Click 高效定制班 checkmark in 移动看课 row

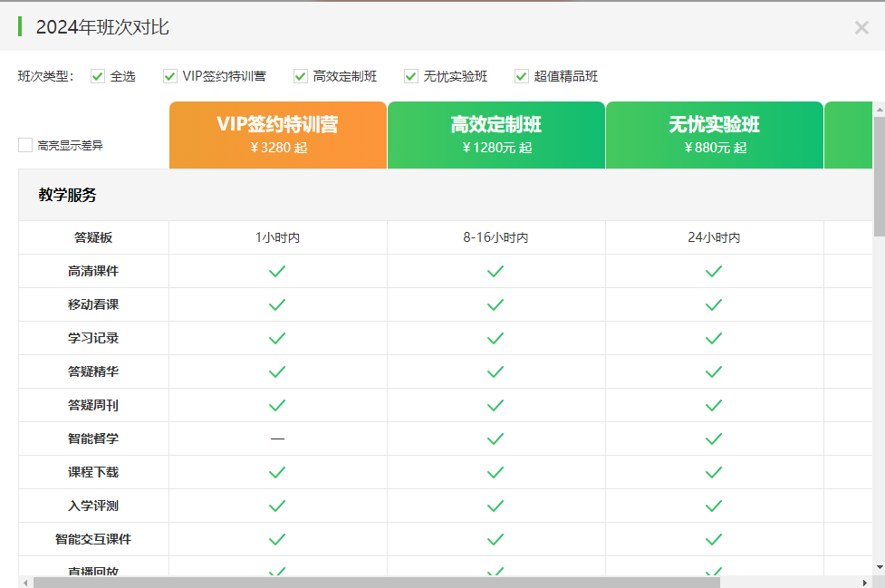coord(495,304)
